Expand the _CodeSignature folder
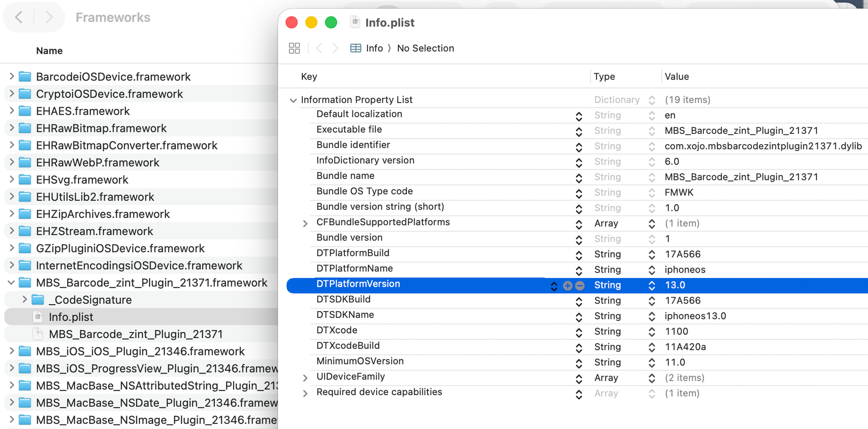This screenshot has height=429, width=868. tap(24, 300)
